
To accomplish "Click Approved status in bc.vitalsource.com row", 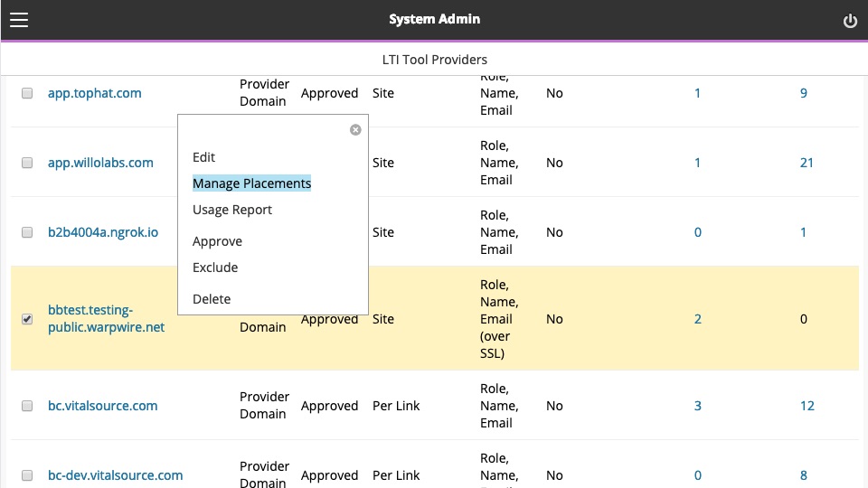I will 329,406.
